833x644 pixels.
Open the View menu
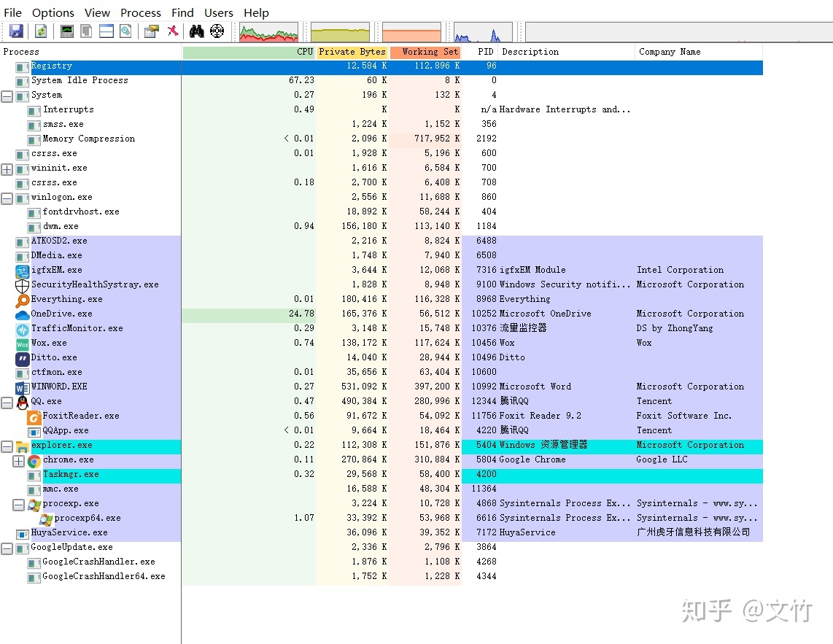97,12
